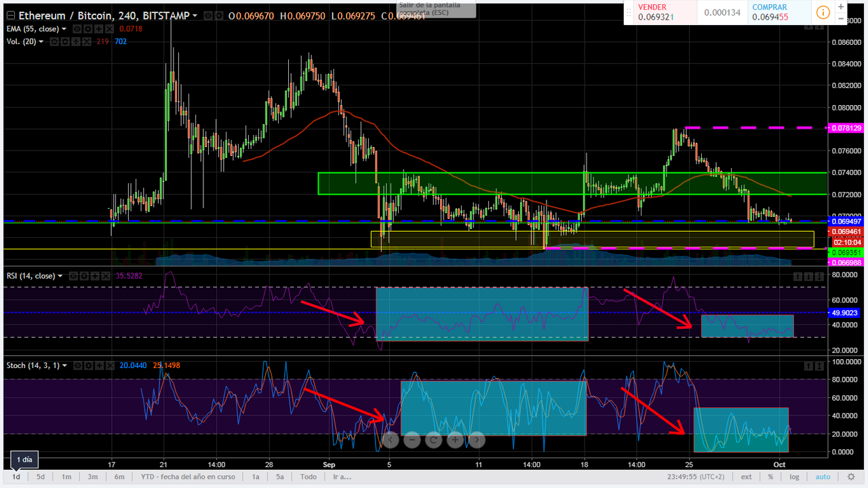Hide the Stoch (14, 3, 1) indicator
The width and height of the screenshot is (868, 488).
click(78, 365)
